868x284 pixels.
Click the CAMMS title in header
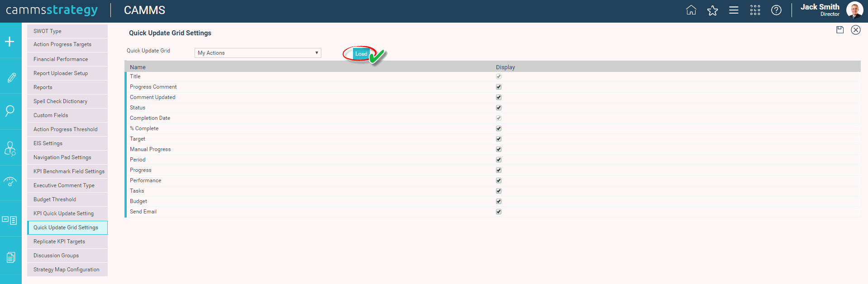coord(144,10)
